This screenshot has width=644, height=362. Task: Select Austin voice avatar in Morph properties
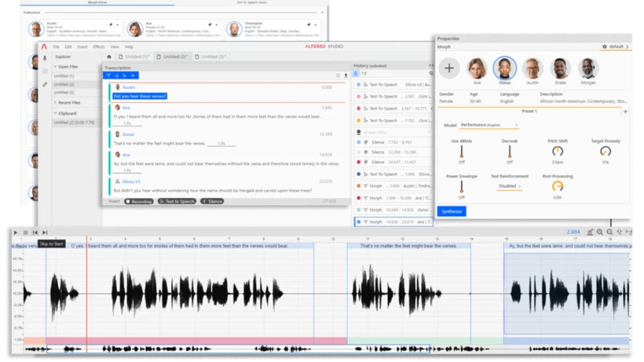tap(532, 68)
